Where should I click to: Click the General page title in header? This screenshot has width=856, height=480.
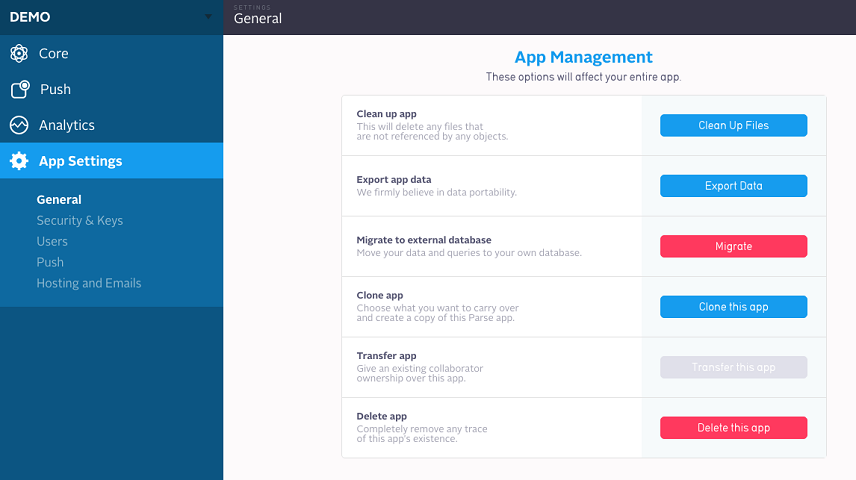coord(258,19)
